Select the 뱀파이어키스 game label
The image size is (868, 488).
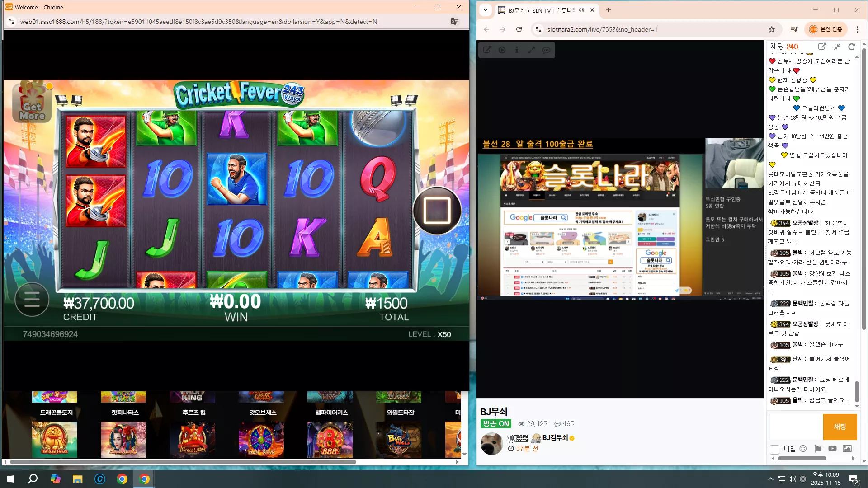coord(331,413)
